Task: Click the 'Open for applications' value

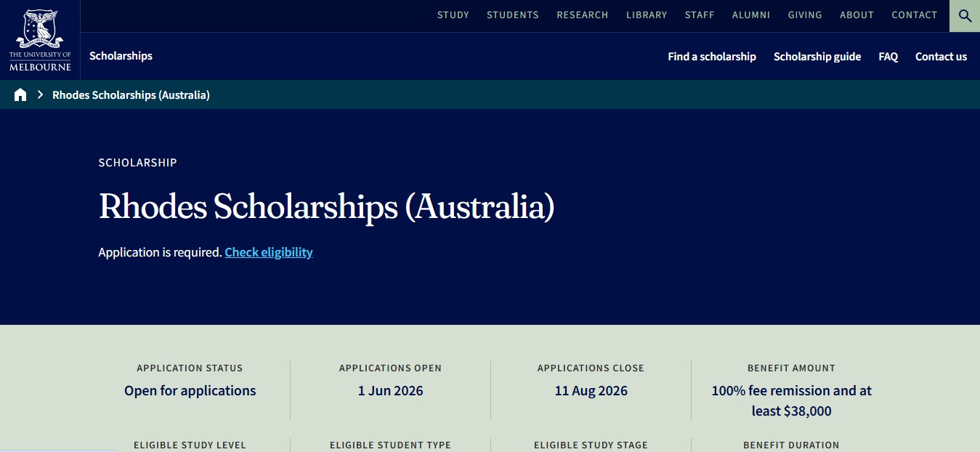Action: pyautogui.click(x=190, y=391)
